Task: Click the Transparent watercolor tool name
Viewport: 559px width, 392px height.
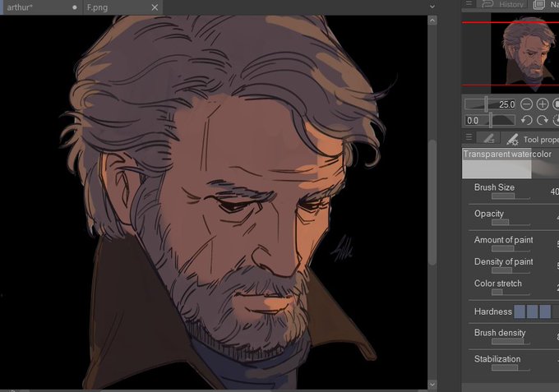Action: (x=507, y=154)
